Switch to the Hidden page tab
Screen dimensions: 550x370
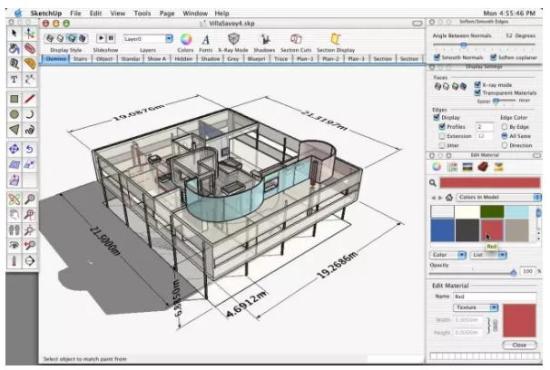tap(183, 59)
